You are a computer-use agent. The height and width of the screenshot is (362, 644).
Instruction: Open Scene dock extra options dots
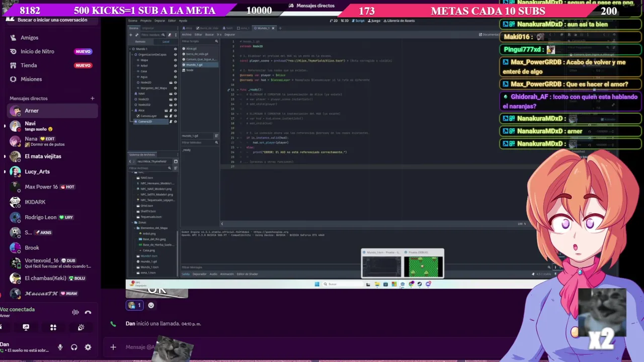(x=176, y=35)
